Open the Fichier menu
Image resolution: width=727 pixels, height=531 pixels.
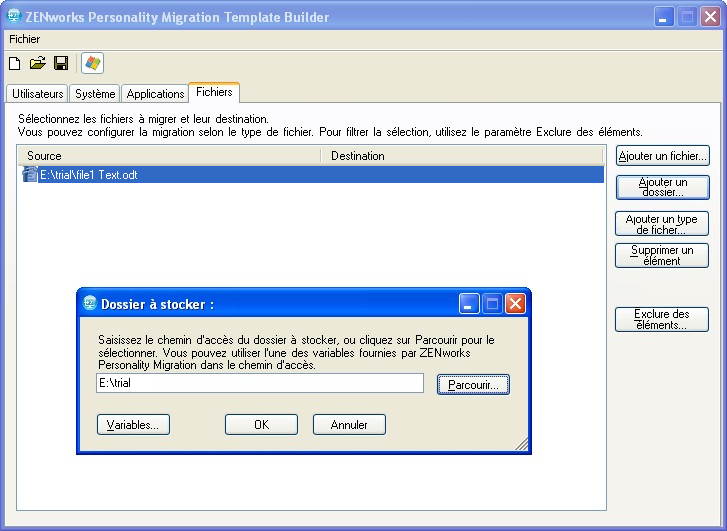pyautogui.click(x=25, y=39)
